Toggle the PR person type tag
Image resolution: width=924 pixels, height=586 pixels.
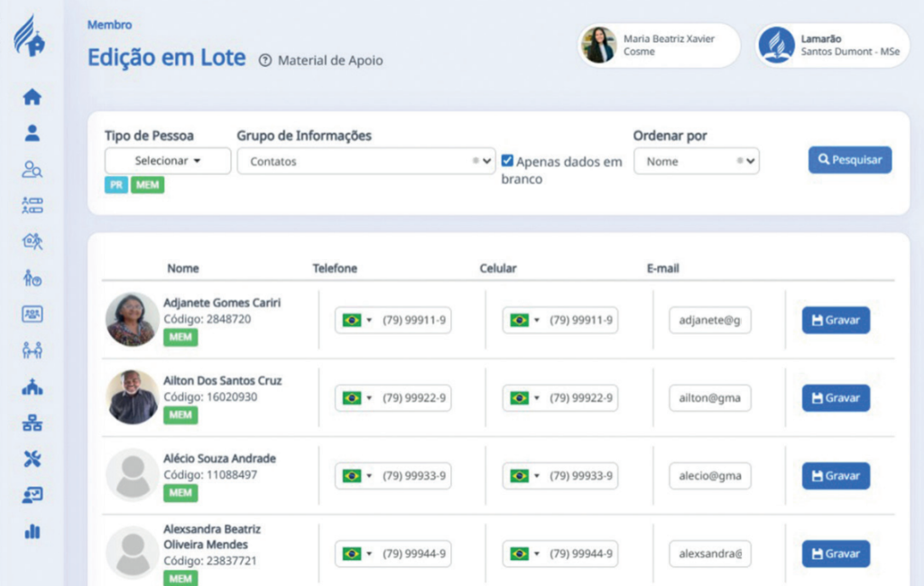click(116, 185)
